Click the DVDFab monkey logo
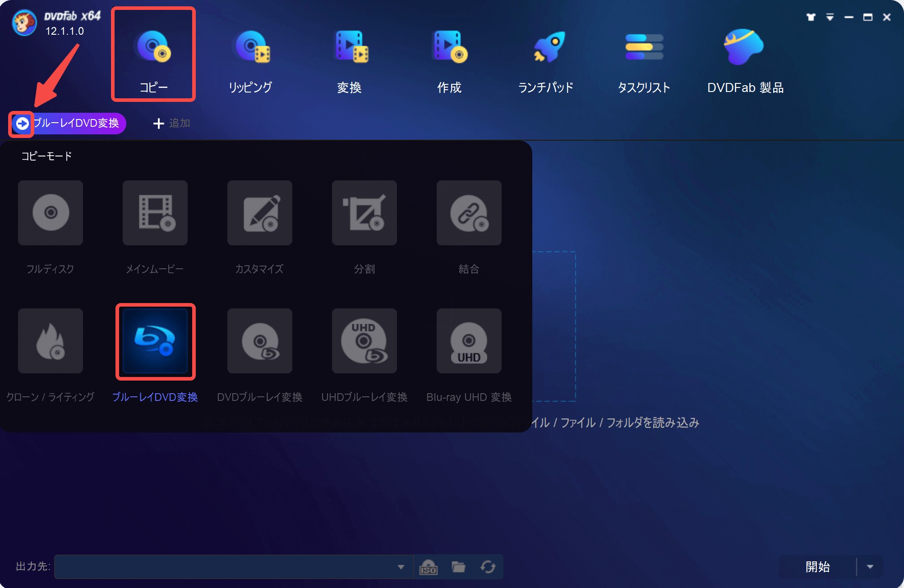Image resolution: width=904 pixels, height=588 pixels. (x=24, y=23)
